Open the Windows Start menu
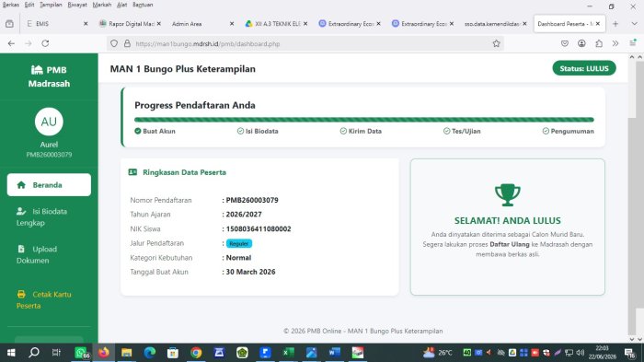The height and width of the screenshot is (362, 644). pos(11,353)
